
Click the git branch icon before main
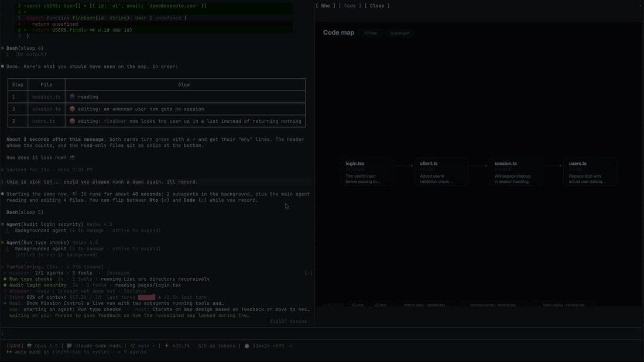[x=132, y=346]
